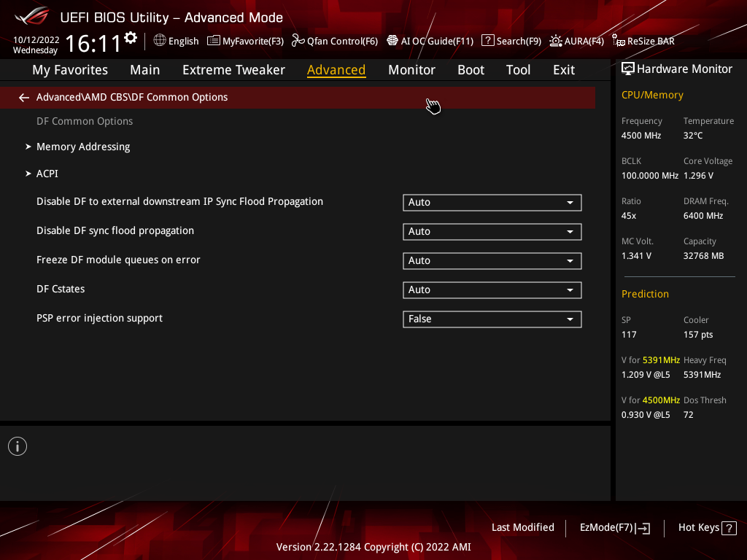Click the 157 pts cooler score

coord(698,335)
